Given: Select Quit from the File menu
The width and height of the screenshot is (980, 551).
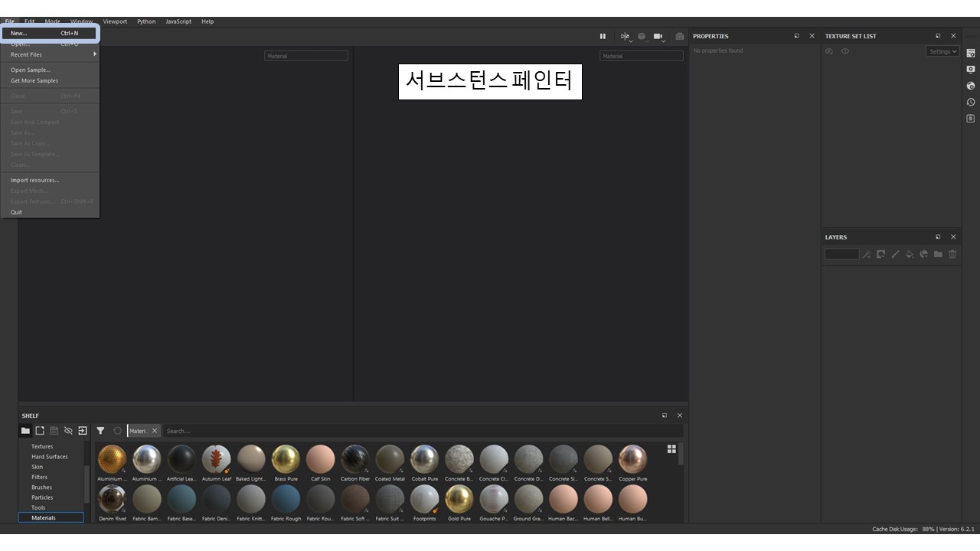Looking at the screenshot, I should point(51,212).
